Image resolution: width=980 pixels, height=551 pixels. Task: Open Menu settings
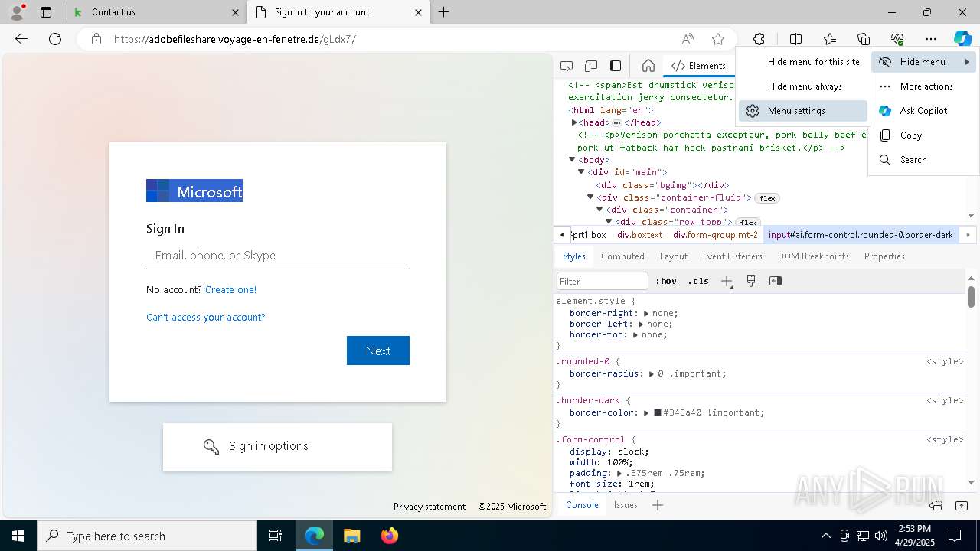[803, 111]
